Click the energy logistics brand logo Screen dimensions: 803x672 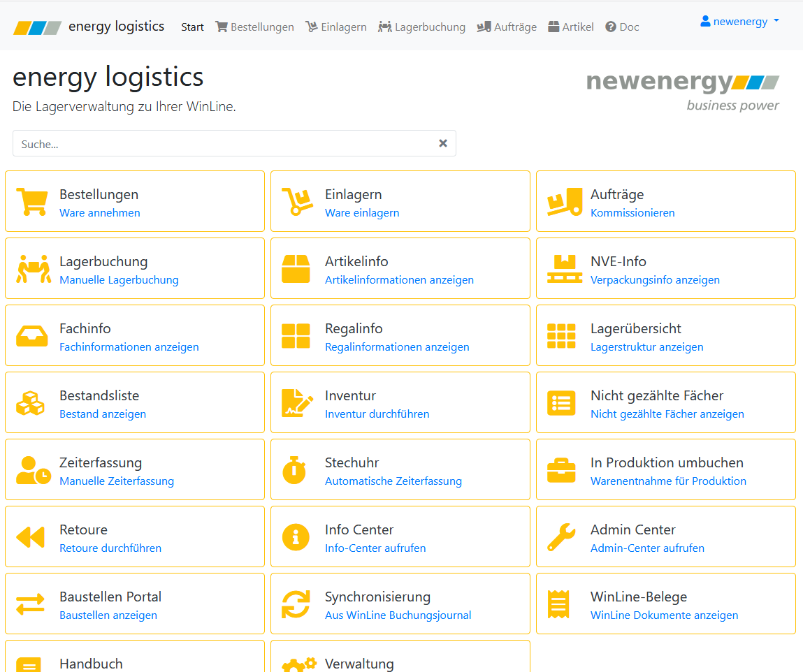89,27
